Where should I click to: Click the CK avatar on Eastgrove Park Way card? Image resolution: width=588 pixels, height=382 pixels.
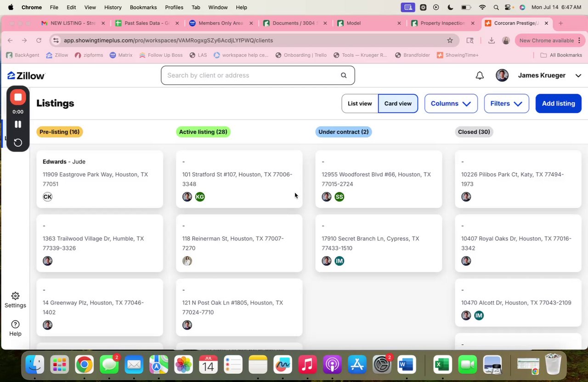point(47,197)
